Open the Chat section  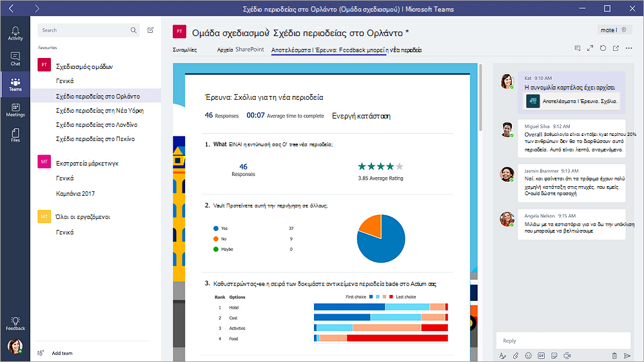15,59
